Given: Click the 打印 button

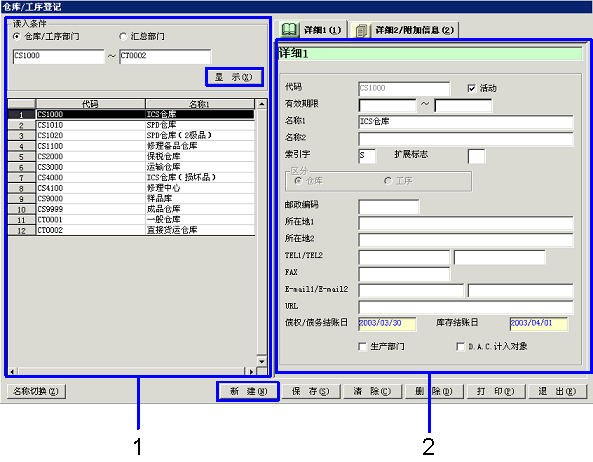Looking at the screenshot, I should coord(496,391).
